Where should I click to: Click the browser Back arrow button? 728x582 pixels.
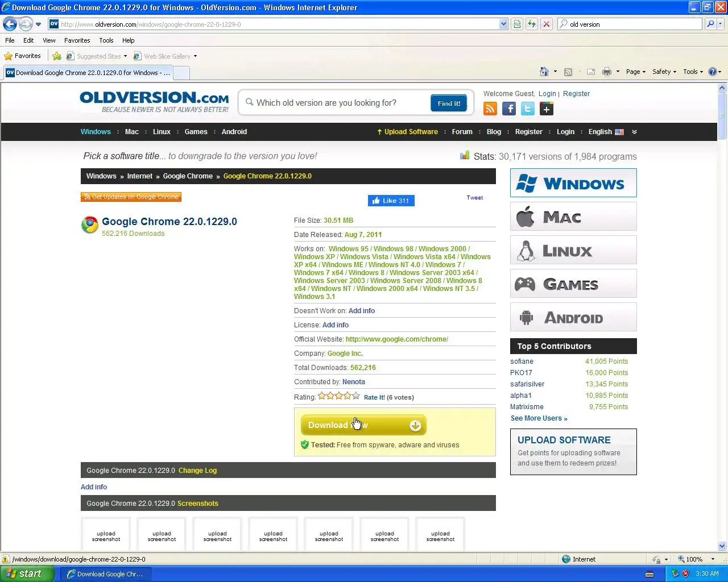coord(10,24)
